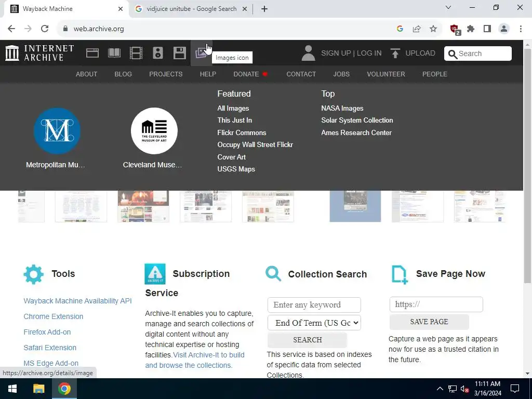Open the JOBS menu item
The image size is (532, 399).
(341, 74)
